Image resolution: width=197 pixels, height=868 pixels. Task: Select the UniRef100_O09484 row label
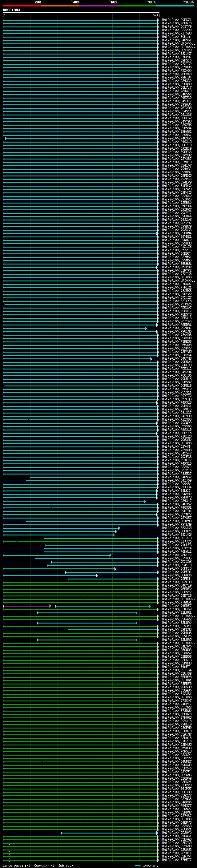pyautogui.click(x=176, y=483)
